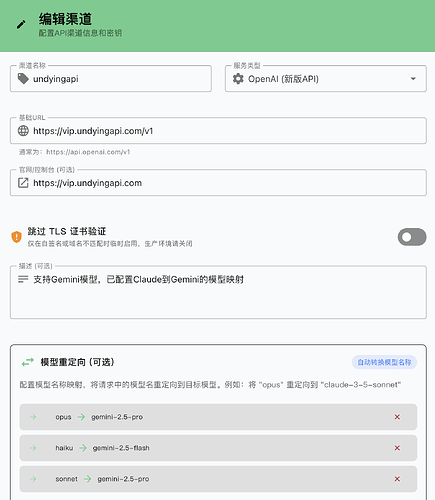This screenshot has height=500, width=435.
Task: Click the model mapping explanation paragraph
Action: (x=210, y=385)
